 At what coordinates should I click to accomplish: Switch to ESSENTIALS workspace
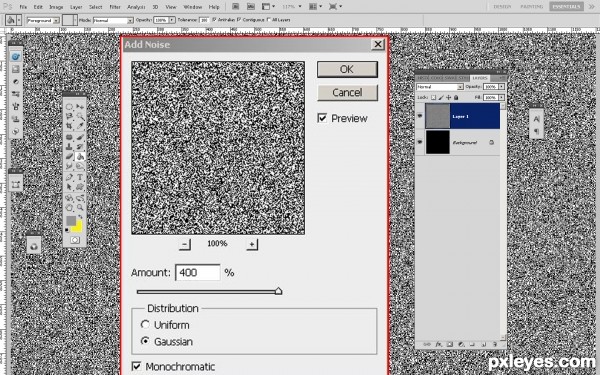tap(566, 7)
